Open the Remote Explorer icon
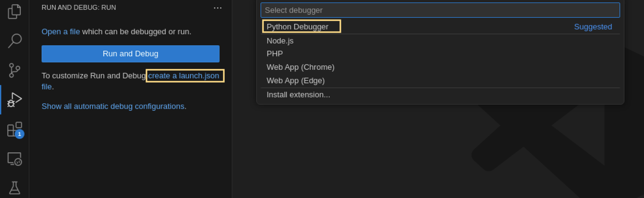The width and height of the screenshot is (644, 198). point(14,159)
